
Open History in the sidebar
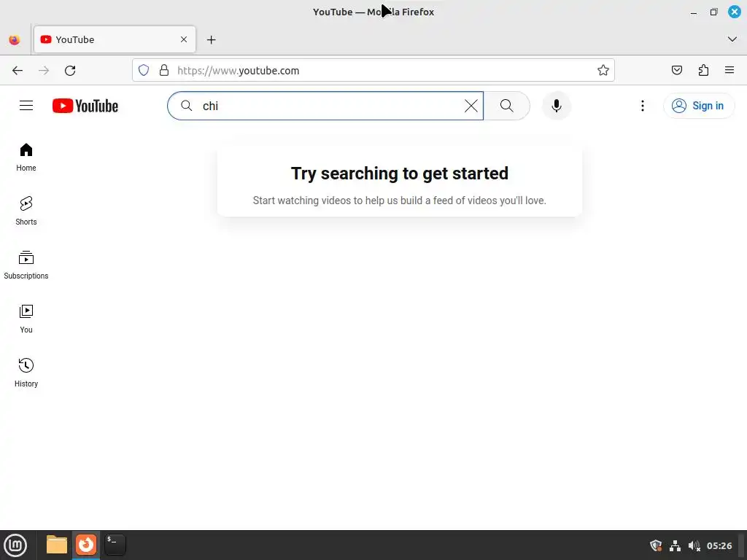tap(26, 373)
